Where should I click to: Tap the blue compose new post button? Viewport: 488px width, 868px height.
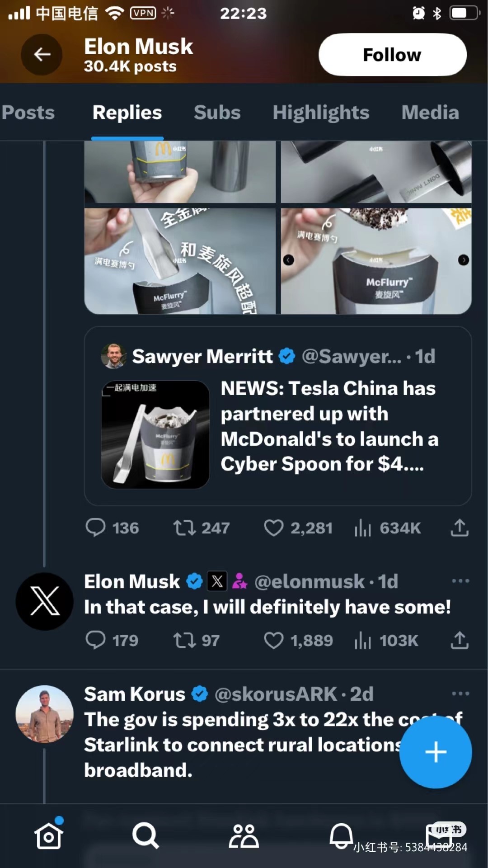(x=436, y=752)
